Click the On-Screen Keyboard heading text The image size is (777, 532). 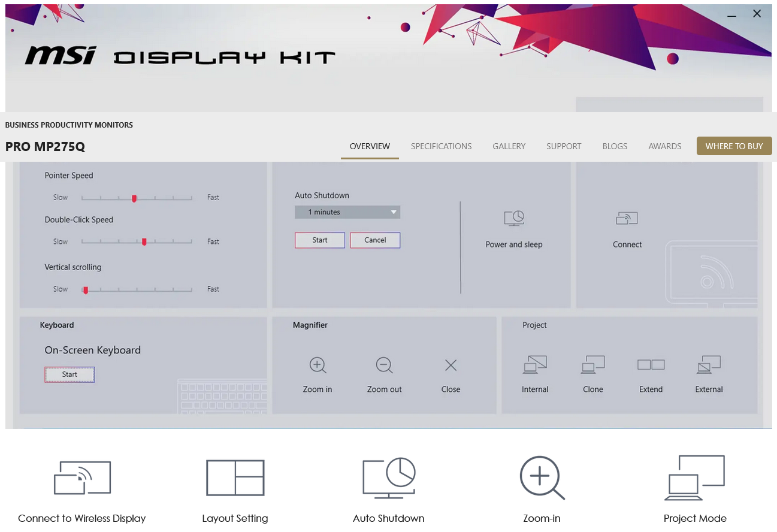[93, 350]
